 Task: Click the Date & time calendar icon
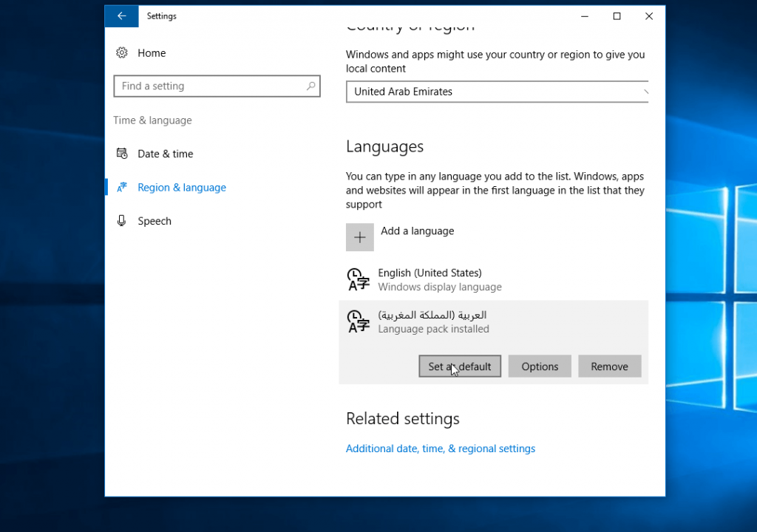(122, 154)
